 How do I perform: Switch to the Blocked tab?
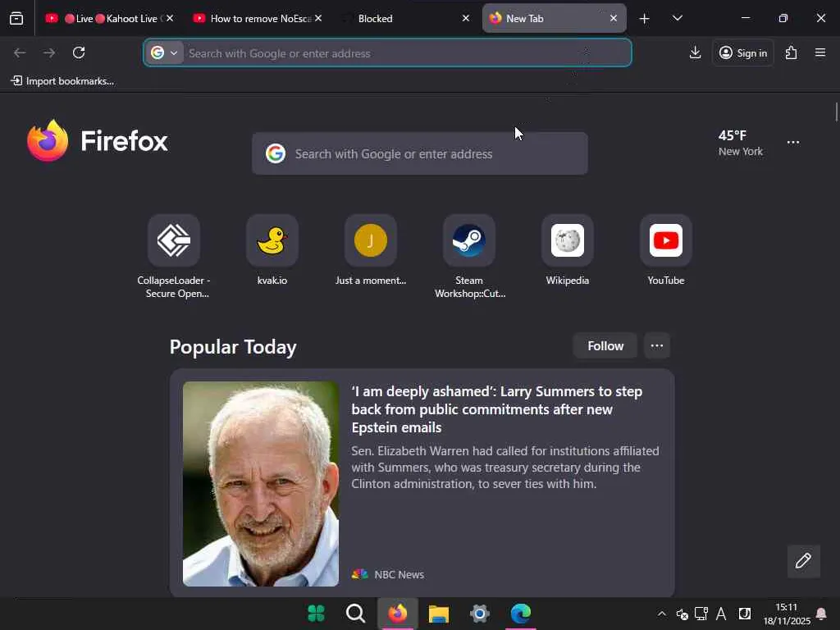(x=405, y=19)
